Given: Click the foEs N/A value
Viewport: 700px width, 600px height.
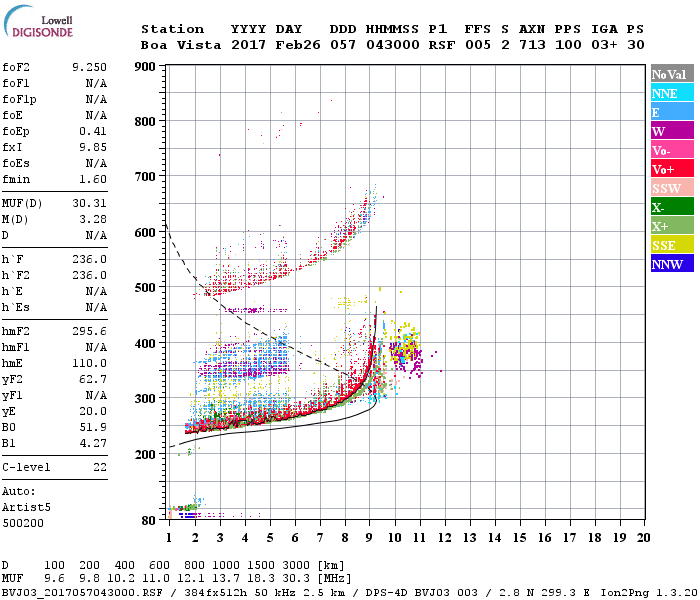Looking at the screenshot, I should (x=96, y=163).
